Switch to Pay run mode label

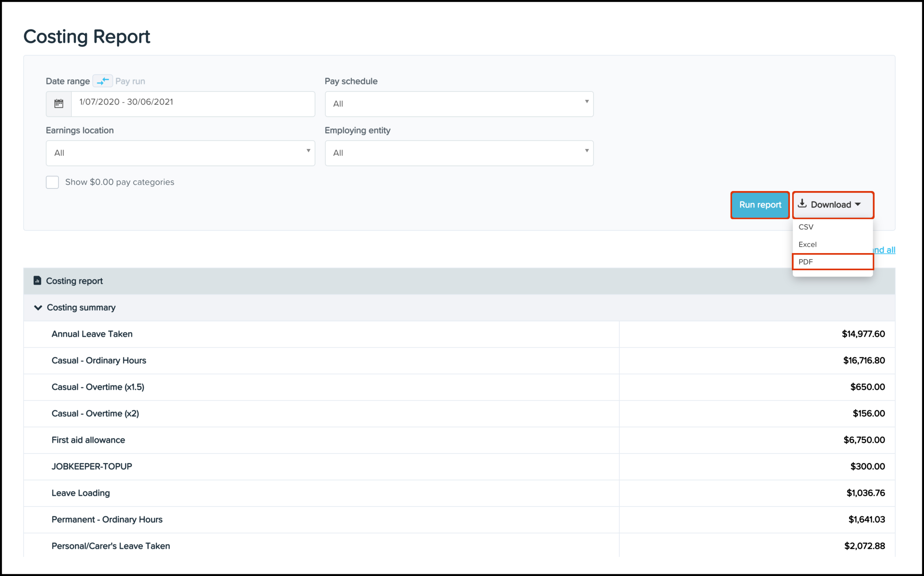tap(130, 81)
